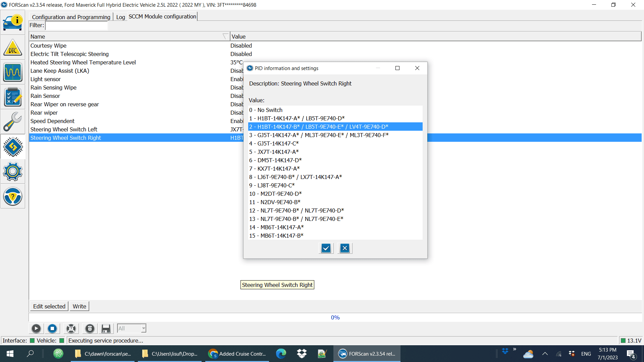Select value 3 - GJ5T-14K147-A*

point(335,135)
